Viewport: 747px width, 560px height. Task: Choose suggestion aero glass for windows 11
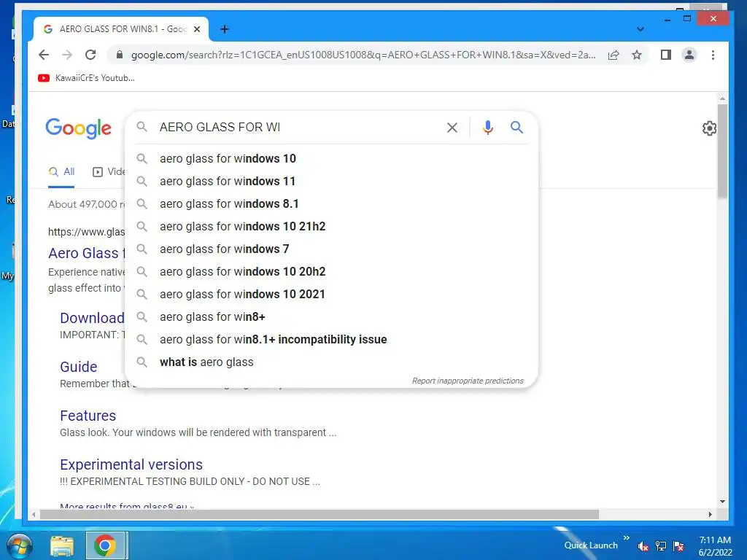(x=332, y=181)
